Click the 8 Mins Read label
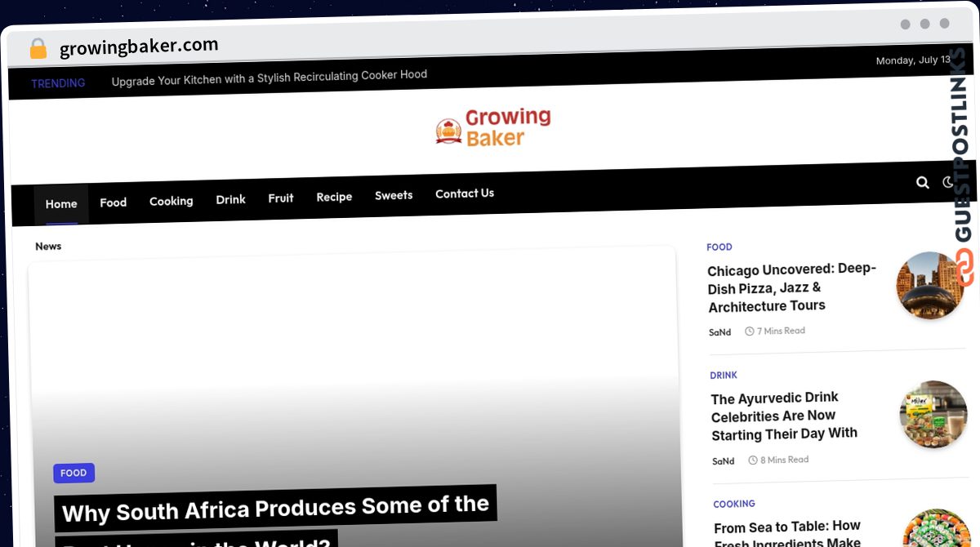The image size is (980, 547). (x=778, y=460)
